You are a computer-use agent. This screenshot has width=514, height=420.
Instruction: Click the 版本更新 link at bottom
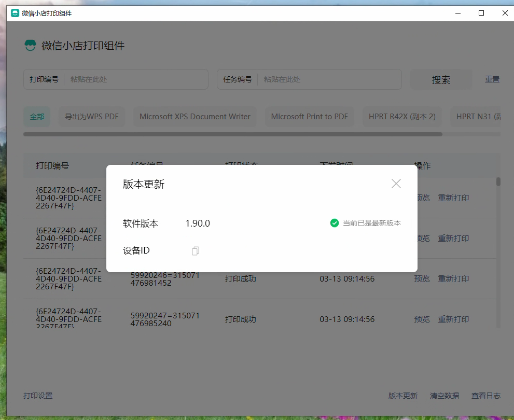coord(403,396)
